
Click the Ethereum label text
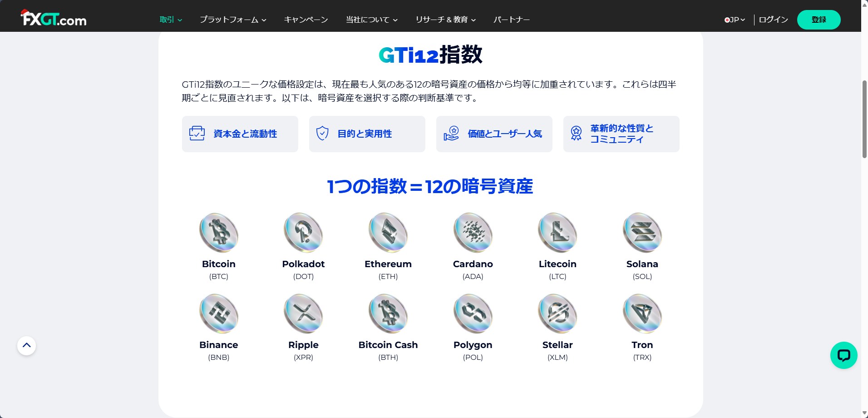point(388,264)
